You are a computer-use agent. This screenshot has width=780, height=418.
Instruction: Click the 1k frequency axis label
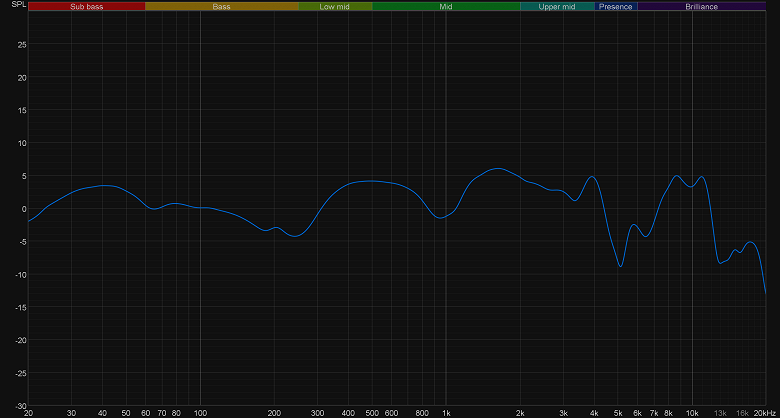(446, 413)
